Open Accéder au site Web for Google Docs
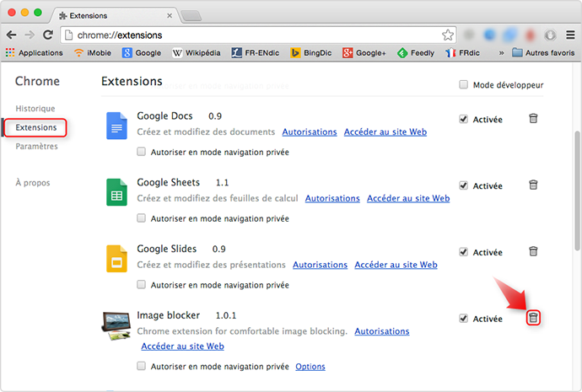The image size is (582, 392). click(x=385, y=132)
